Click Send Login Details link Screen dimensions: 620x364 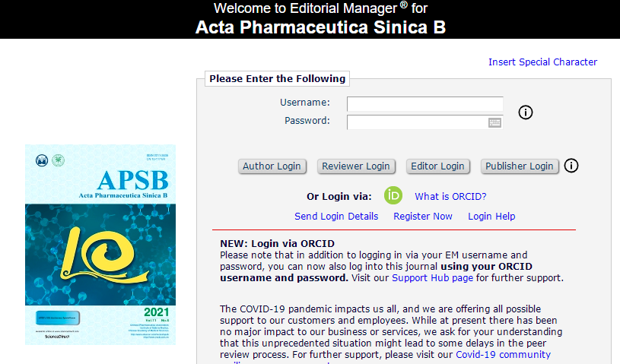click(x=336, y=217)
